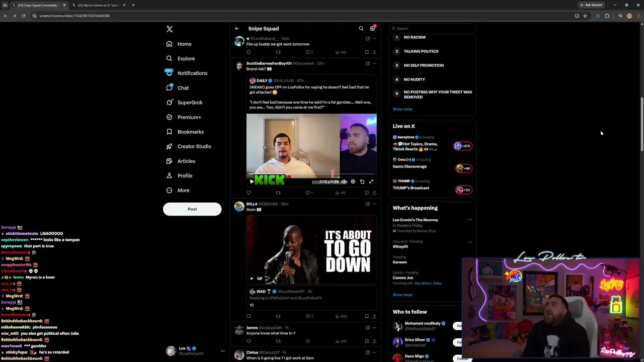Image resolution: width=644 pixels, height=362 pixels.
Task: Show more under What's happening
Action: click(403, 295)
